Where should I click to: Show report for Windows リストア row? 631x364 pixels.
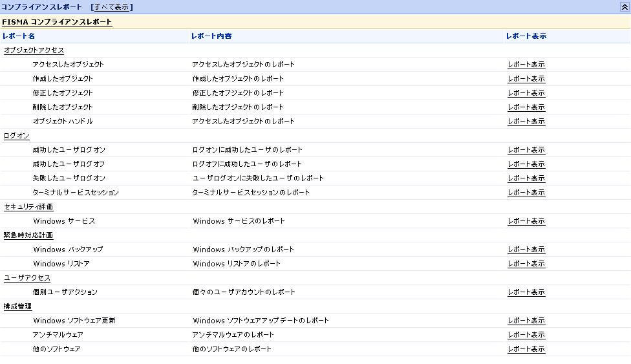[x=526, y=264]
